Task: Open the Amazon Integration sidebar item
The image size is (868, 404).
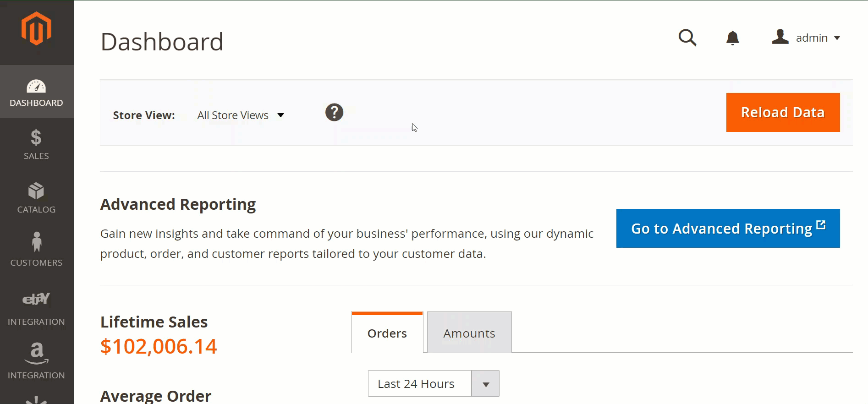Action: point(36,361)
